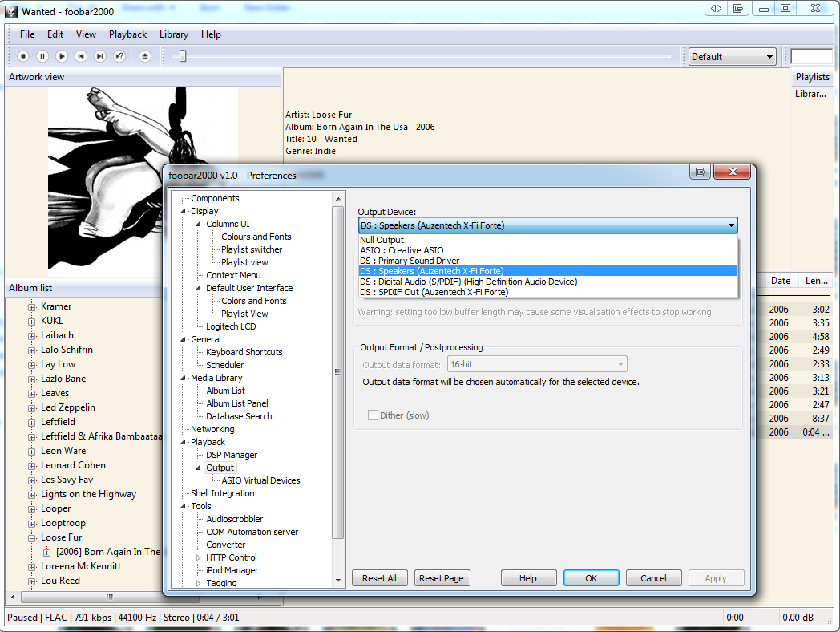
Task: Click the stop-after-current eject icon
Action: click(145, 56)
